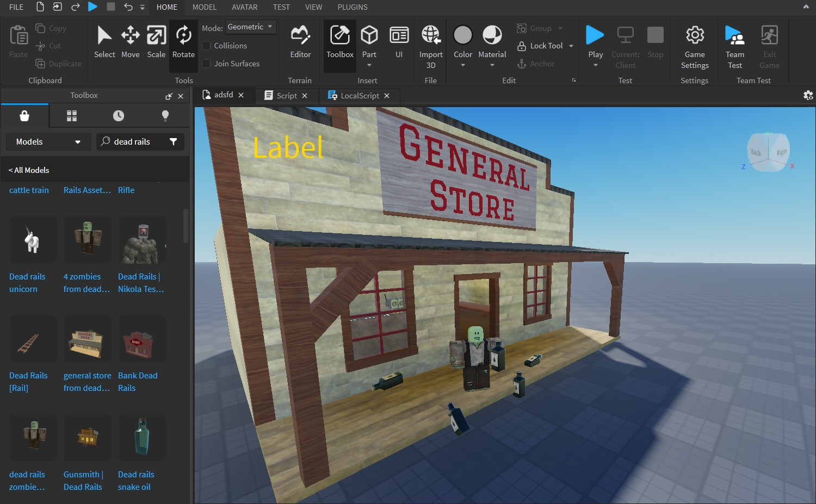Open the Terrain Editor

coord(300,42)
